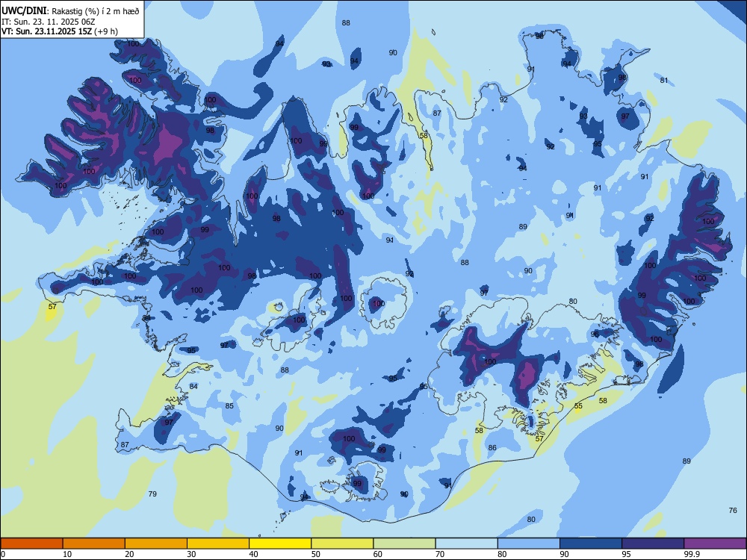
Task: Click the 'VT: Sun. 23.11.2025 15Z (+9 h)' line
Action: point(60,31)
